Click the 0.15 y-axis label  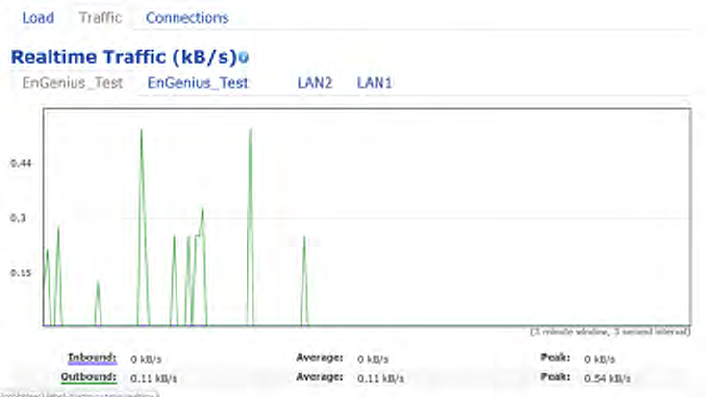[x=21, y=273]
